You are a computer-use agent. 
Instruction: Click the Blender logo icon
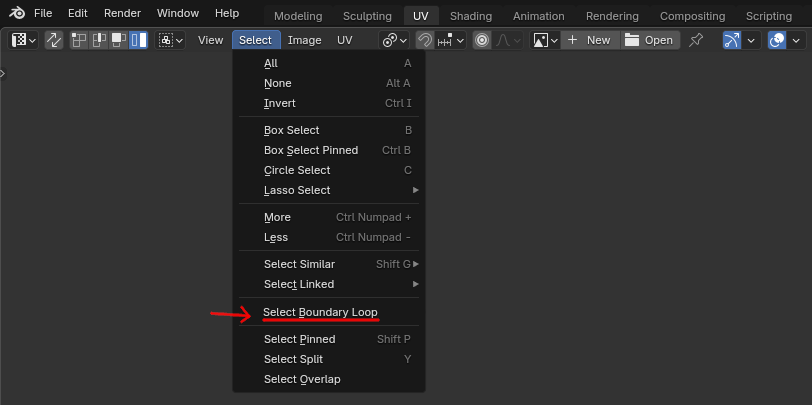tap(17, 13)
